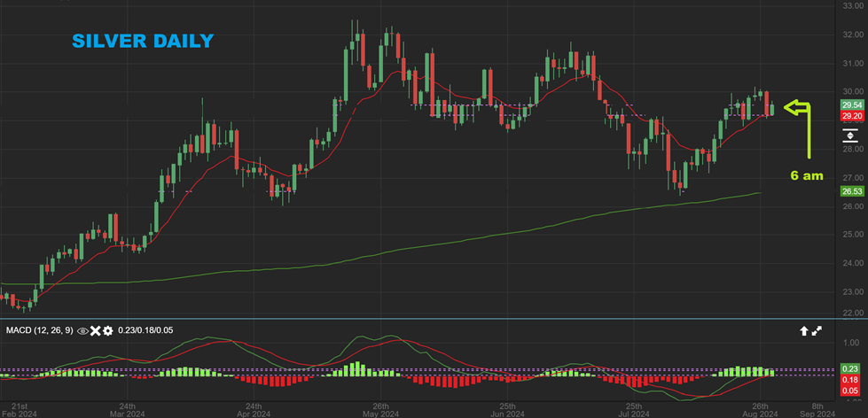Open MACD settings gear icon
The image size is (868, 418).
107,330
